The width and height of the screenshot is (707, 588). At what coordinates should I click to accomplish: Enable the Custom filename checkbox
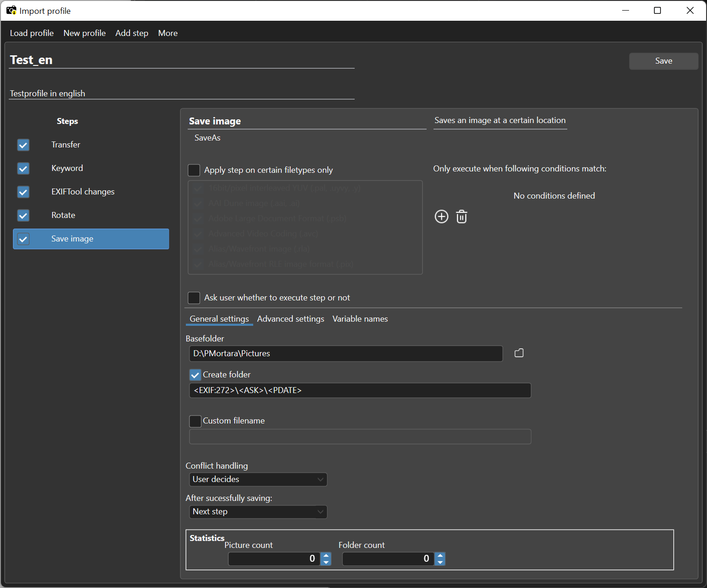point(195,421)
